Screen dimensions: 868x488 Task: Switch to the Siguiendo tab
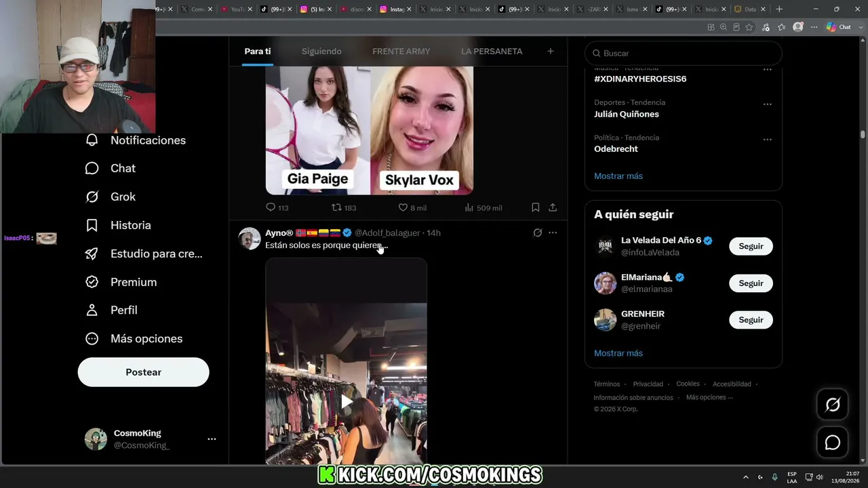pyautogui.click(x=321, y=51)
